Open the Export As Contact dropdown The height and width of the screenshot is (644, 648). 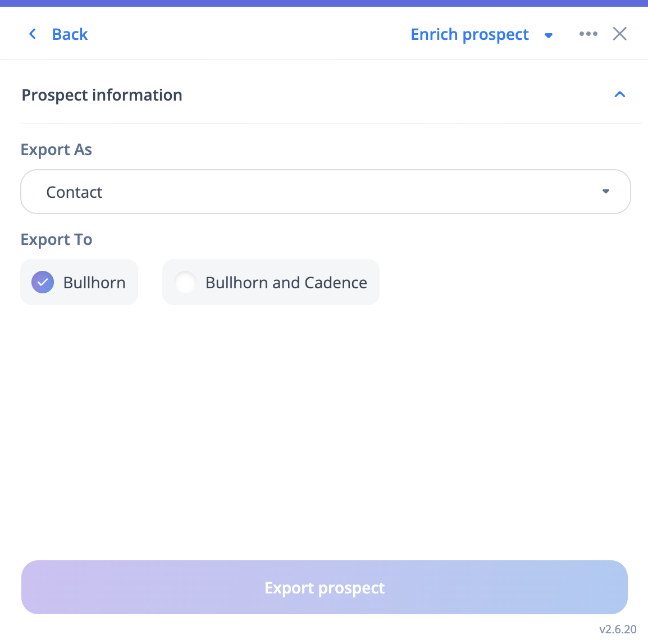tap(326, 192)
